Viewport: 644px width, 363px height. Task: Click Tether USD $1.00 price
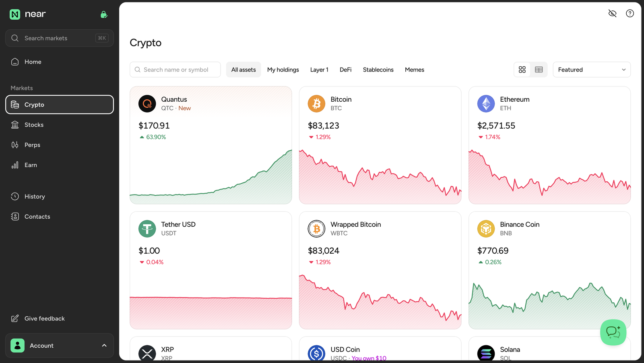coord(149,251)
